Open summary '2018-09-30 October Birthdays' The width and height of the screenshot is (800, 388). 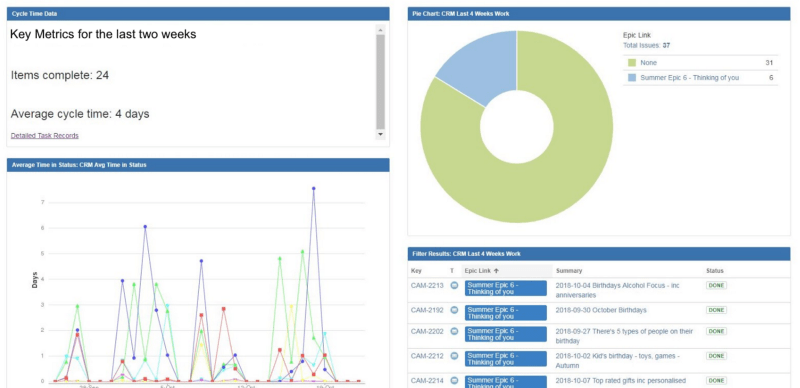tap(601, 310)
